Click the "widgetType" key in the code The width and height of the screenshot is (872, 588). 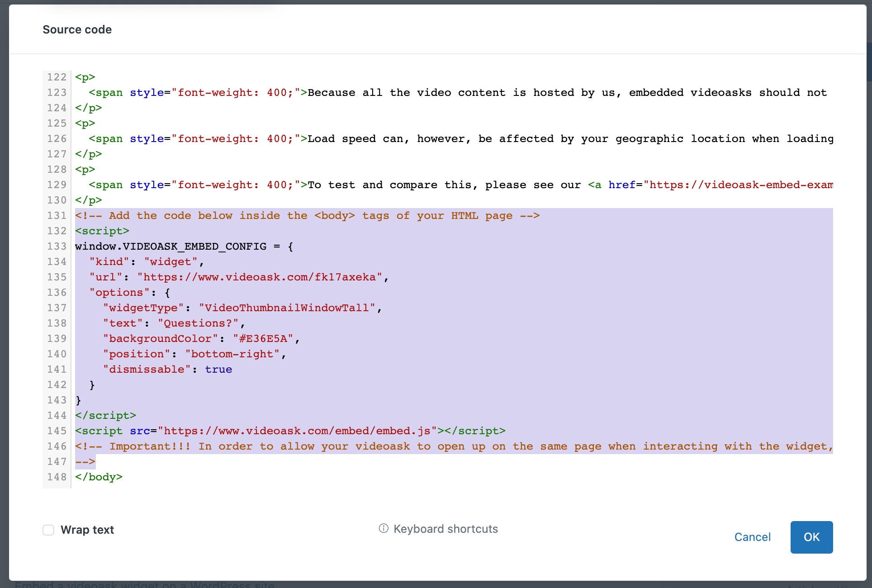click(x=143, y=308)
